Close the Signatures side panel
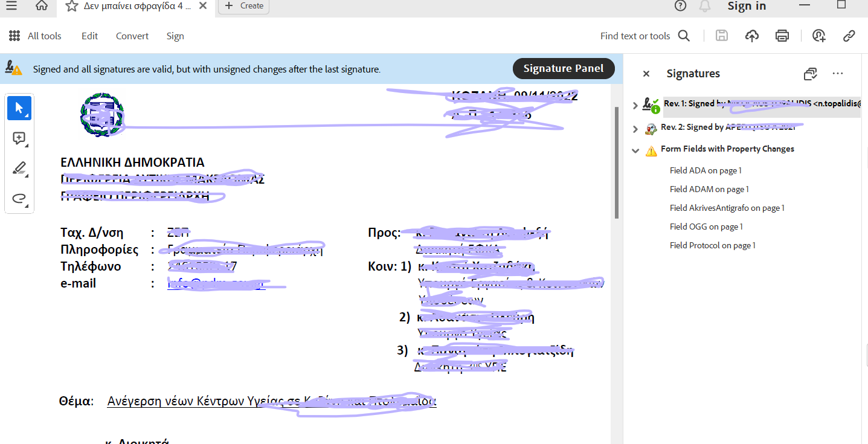The height and width of the screenshot is (444, 868). point(646,74)
